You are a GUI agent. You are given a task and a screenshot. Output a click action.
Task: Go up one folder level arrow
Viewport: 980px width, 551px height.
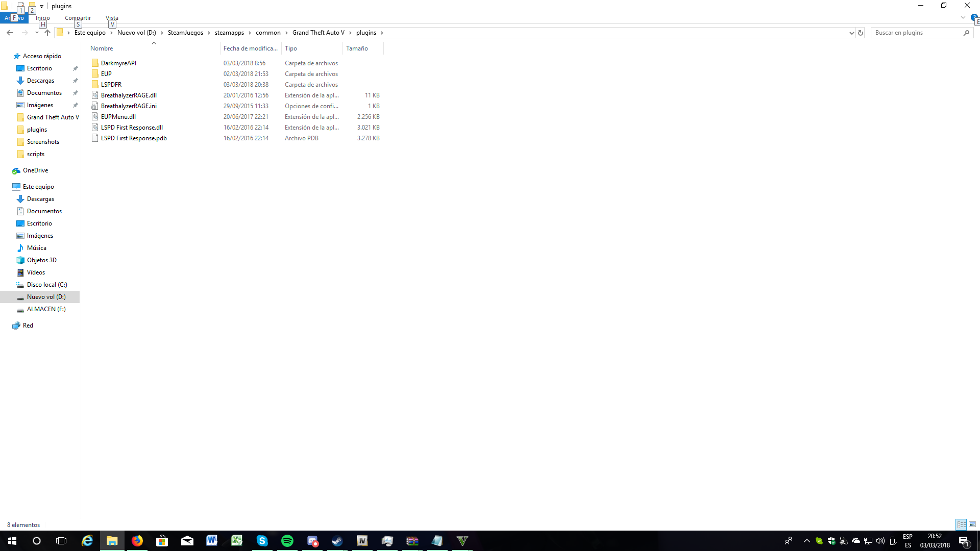pyautogui.click(x=47, y=33)
